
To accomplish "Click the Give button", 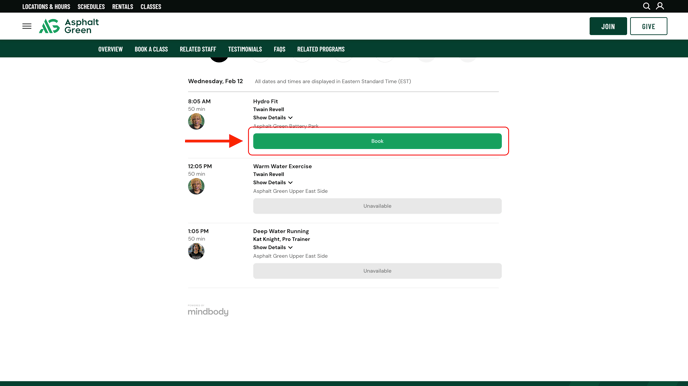I will tap(649, 26).
